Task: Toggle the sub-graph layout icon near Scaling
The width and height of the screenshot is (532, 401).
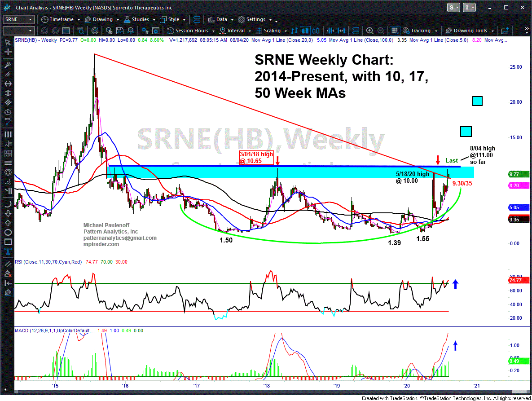Action: 356,31
